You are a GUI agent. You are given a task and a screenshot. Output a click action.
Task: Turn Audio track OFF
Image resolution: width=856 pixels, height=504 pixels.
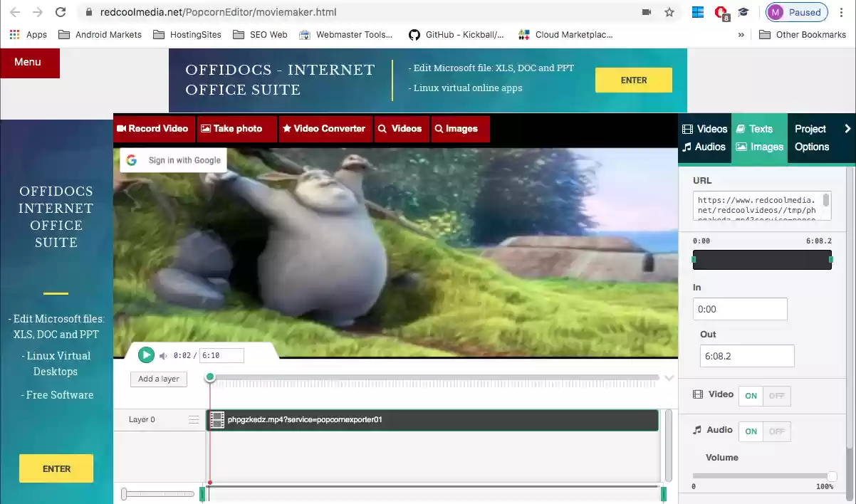tap(776, 431)
